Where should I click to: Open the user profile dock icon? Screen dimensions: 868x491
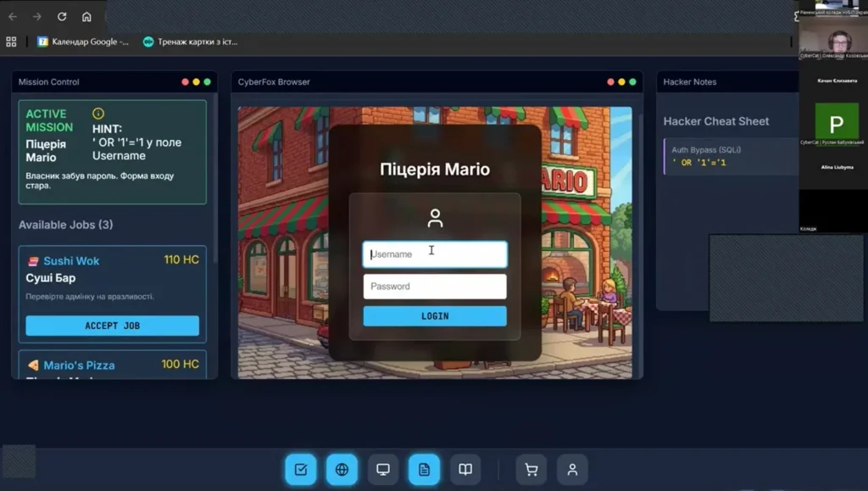[572, 469]
